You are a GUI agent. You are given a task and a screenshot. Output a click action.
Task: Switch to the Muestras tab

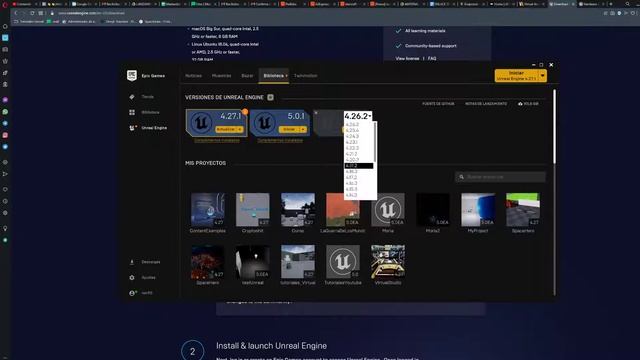[221, 76]
